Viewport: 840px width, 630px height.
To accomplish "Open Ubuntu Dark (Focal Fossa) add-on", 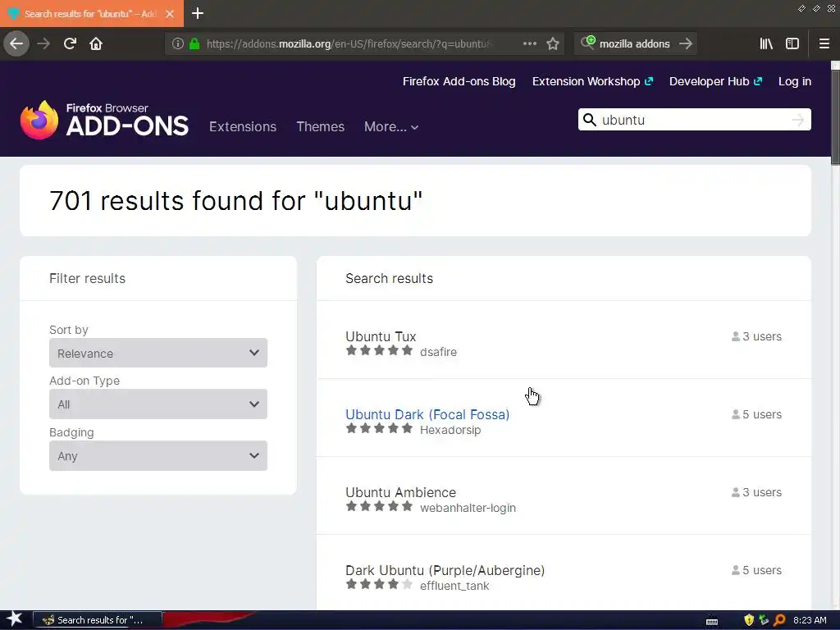I will (427, 414).
